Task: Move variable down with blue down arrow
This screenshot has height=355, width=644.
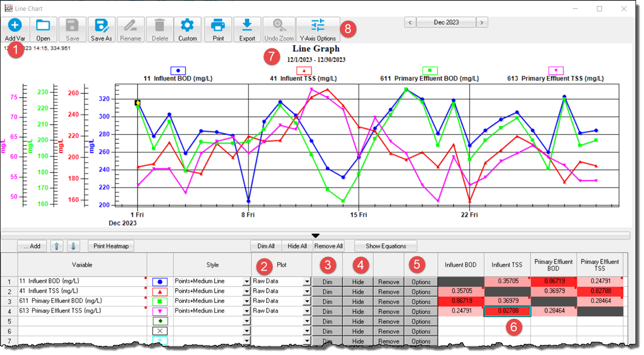Action: pyautogui.click(x=74, y=246)
